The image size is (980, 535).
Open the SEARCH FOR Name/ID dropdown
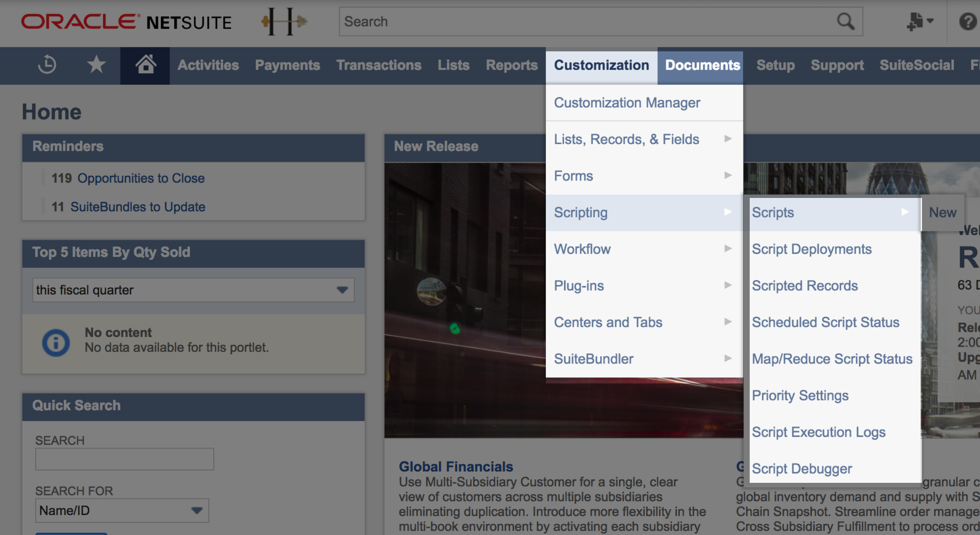(122, 510)
